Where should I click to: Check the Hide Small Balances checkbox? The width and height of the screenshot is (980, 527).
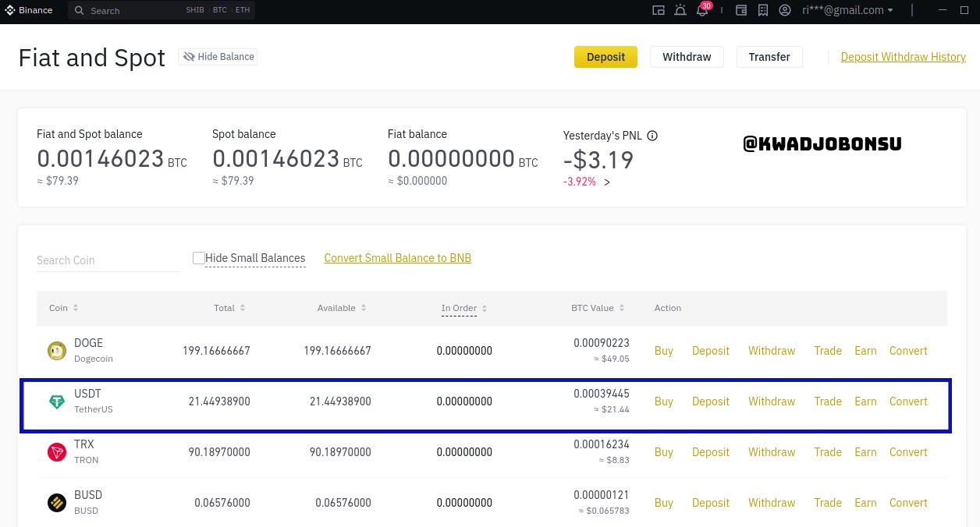pos(199,258)
